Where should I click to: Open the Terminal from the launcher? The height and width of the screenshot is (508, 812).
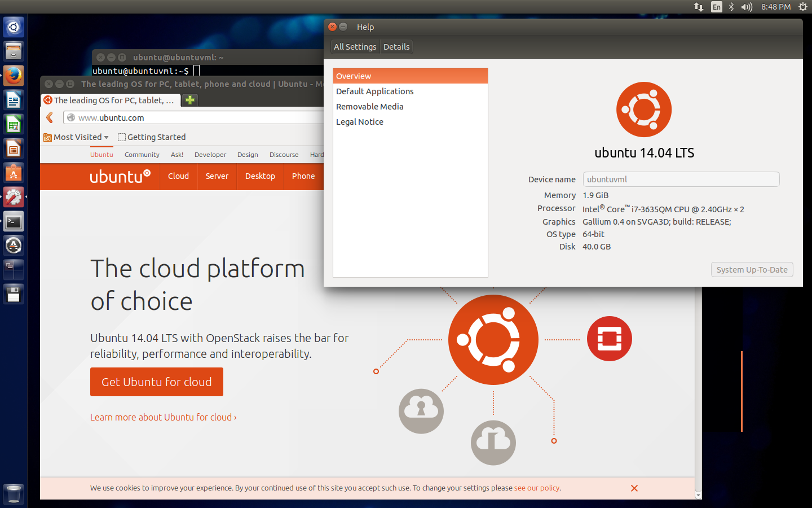[14, 221]
